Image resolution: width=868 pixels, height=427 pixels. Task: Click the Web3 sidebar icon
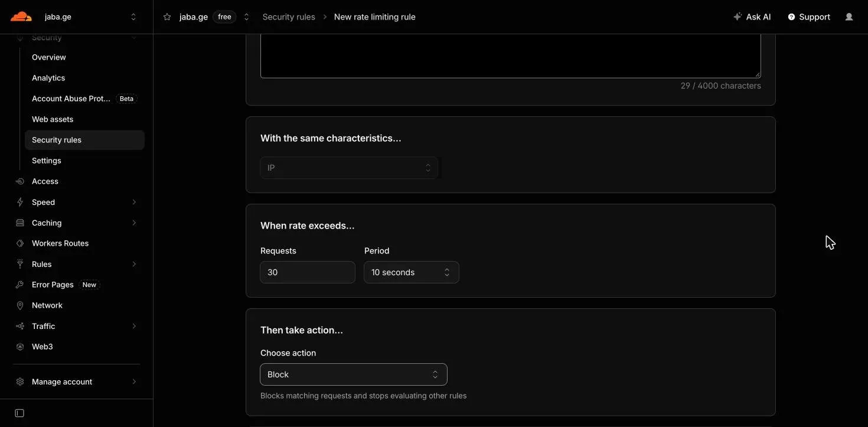(x=20, y=347)
